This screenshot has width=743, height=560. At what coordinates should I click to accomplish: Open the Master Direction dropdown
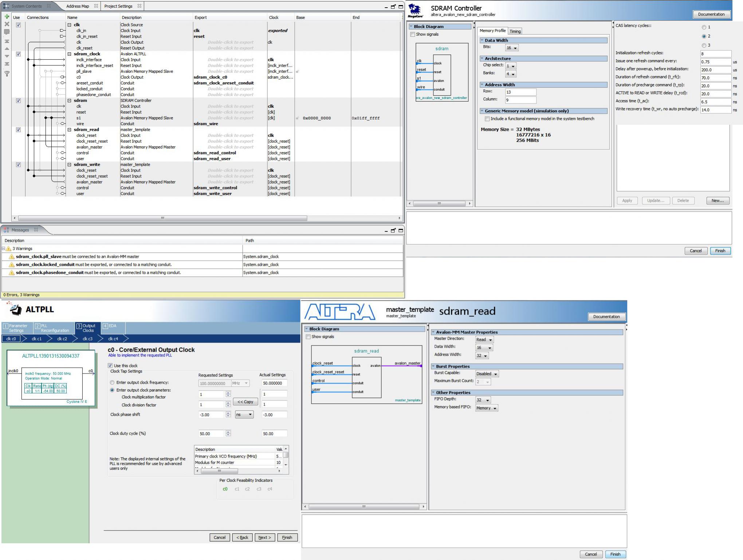click(x=484, y=340)
